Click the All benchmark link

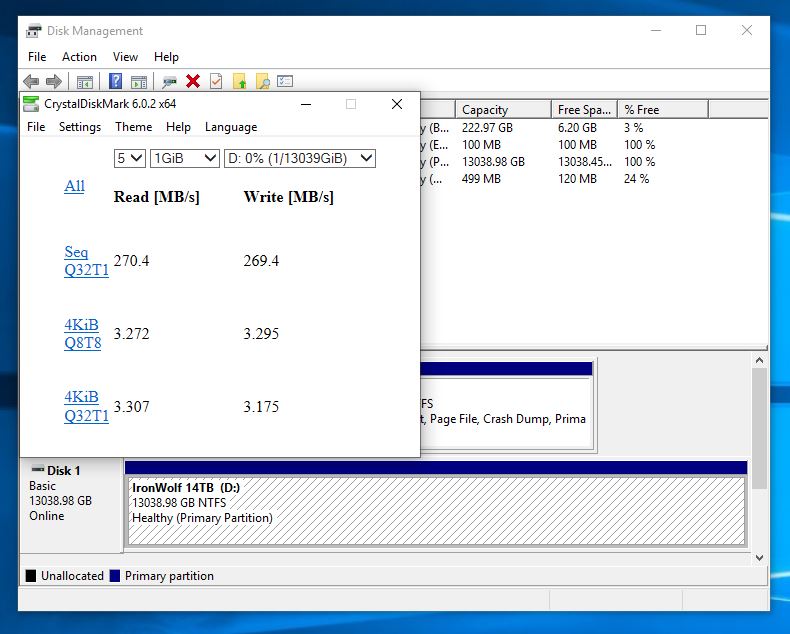(x=74, y=186)
